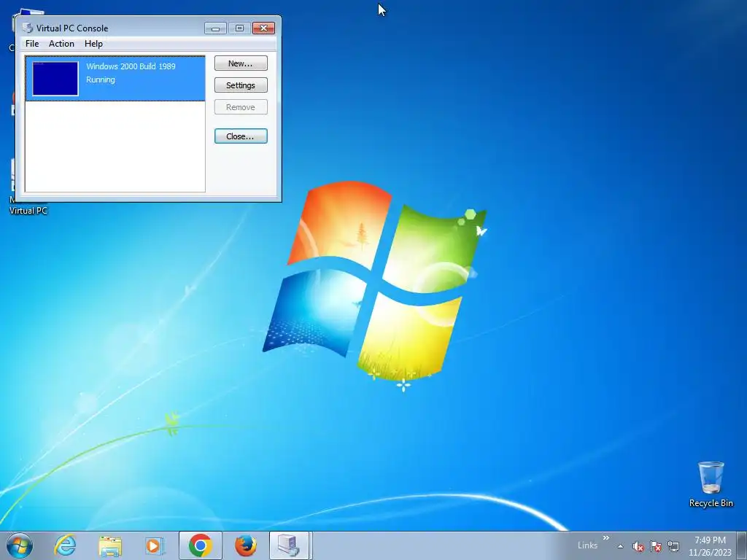This screenshot has width=747, height=560.
Task: Open the Windows Start menu
Action: pyautogui.click(x=20, y=545)
